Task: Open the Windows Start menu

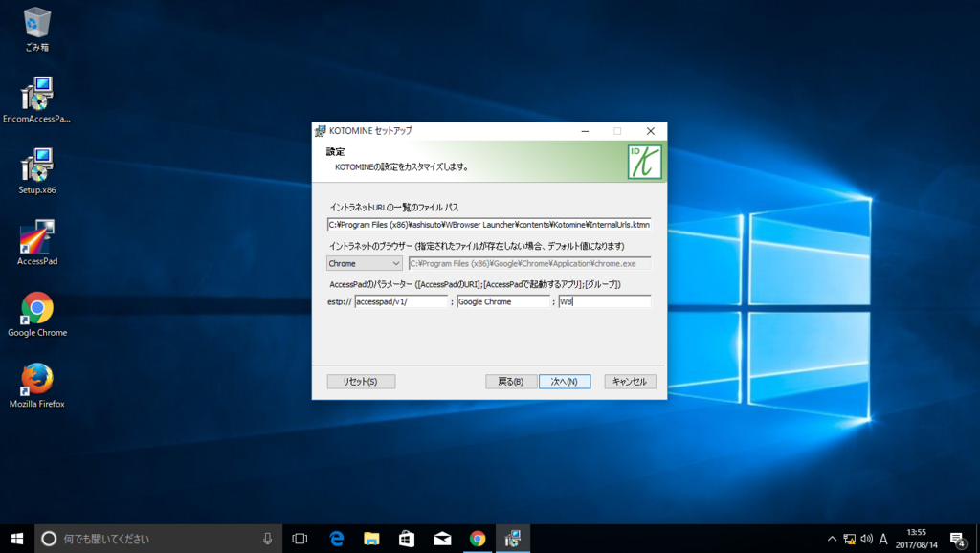Action: (x=17, y=539)
